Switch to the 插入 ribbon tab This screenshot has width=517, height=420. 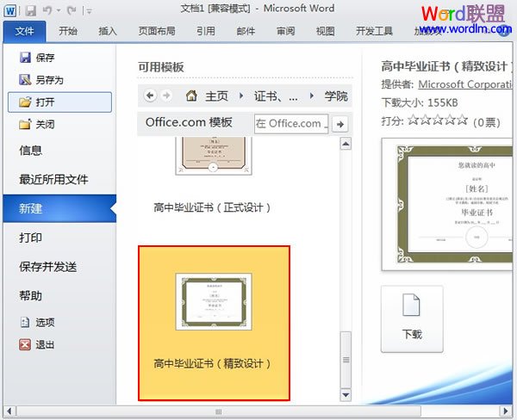(x=108, y=31)
